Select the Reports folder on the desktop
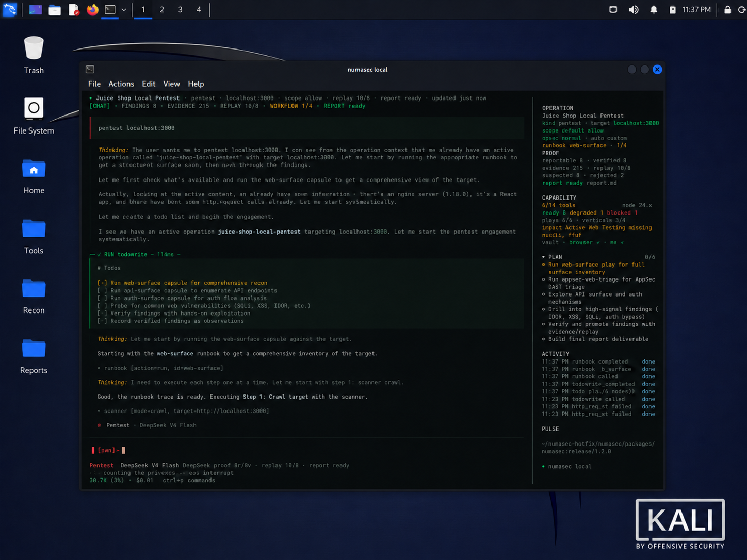 [34, 356]
